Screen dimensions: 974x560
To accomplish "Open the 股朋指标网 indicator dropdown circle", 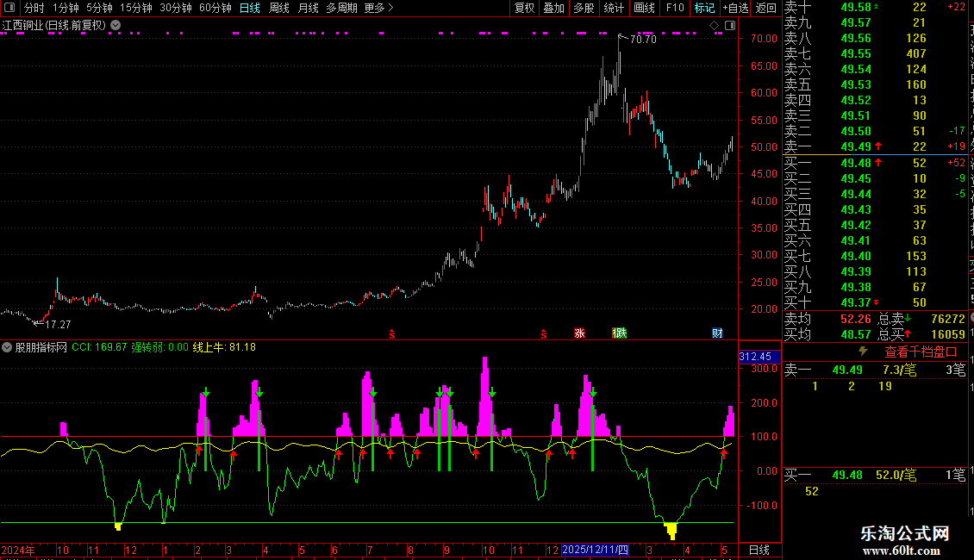I will 7,347.
